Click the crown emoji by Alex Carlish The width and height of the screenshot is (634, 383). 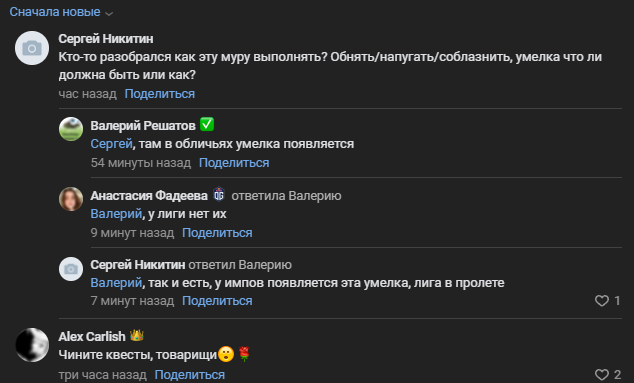pos(137,335)
